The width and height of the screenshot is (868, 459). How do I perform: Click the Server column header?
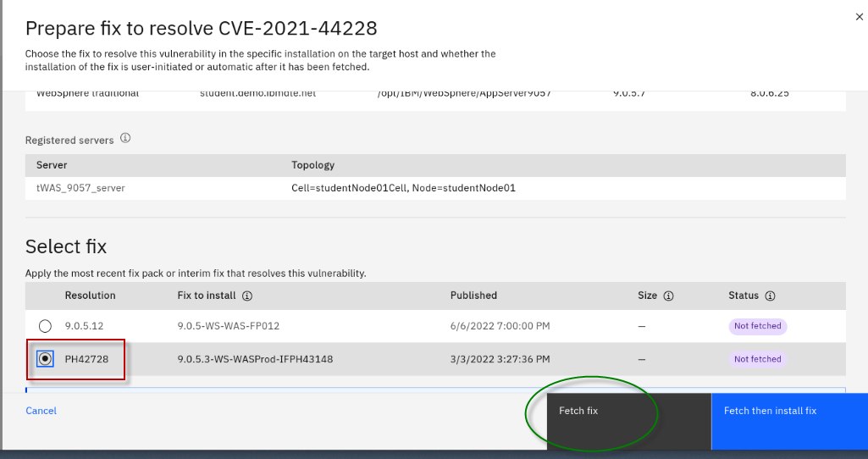coord(52,165)
